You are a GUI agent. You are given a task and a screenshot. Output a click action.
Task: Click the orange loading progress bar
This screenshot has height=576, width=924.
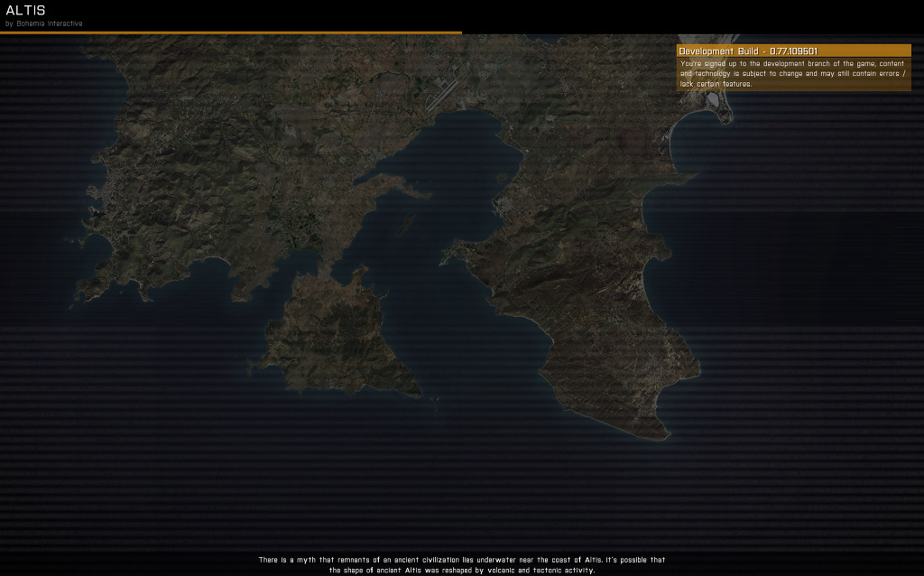point(230,29)
